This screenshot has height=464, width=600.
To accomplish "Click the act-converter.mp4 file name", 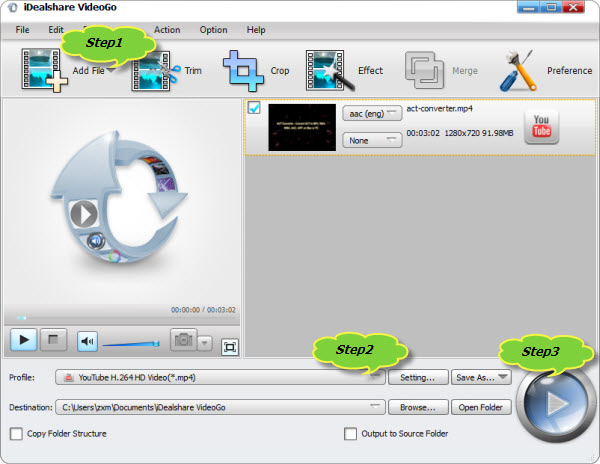I will (x=440, y=108).
